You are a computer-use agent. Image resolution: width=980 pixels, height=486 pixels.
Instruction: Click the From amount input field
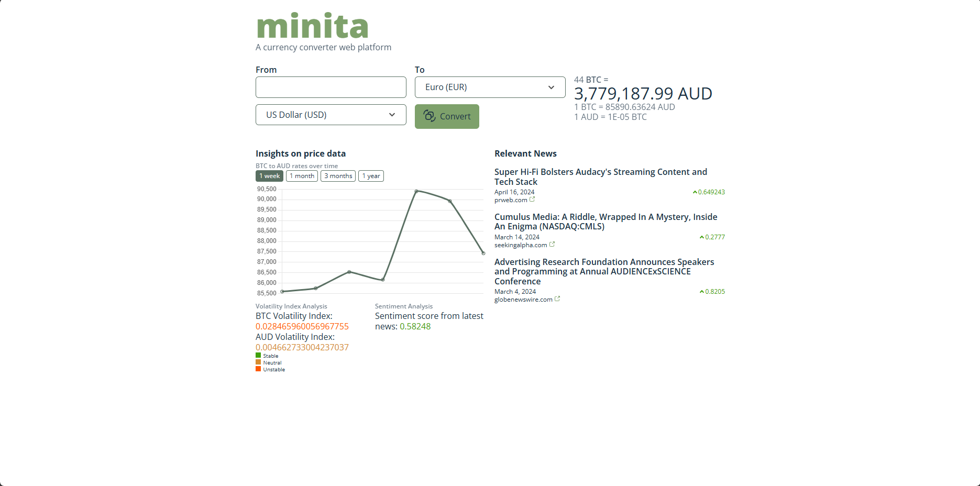point(331,87)
